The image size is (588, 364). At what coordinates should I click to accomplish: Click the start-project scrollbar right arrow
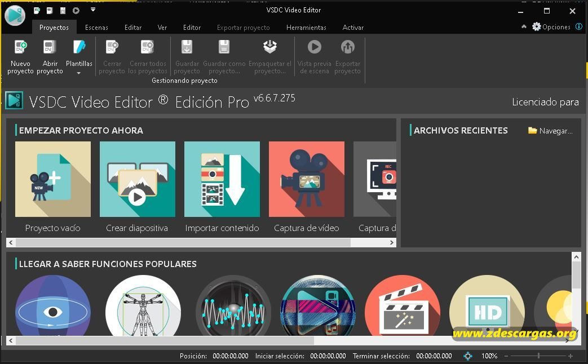[x=391, y=242]
